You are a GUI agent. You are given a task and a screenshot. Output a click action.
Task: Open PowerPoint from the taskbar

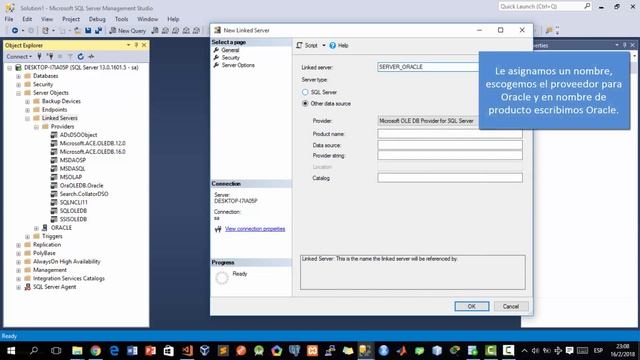pos(151,351)
